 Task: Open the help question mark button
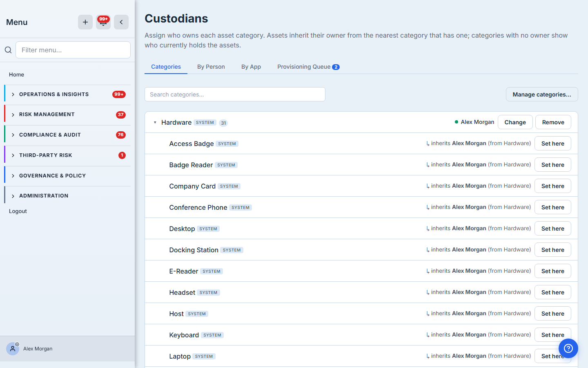pyautogui.click(x=568, y=348)
